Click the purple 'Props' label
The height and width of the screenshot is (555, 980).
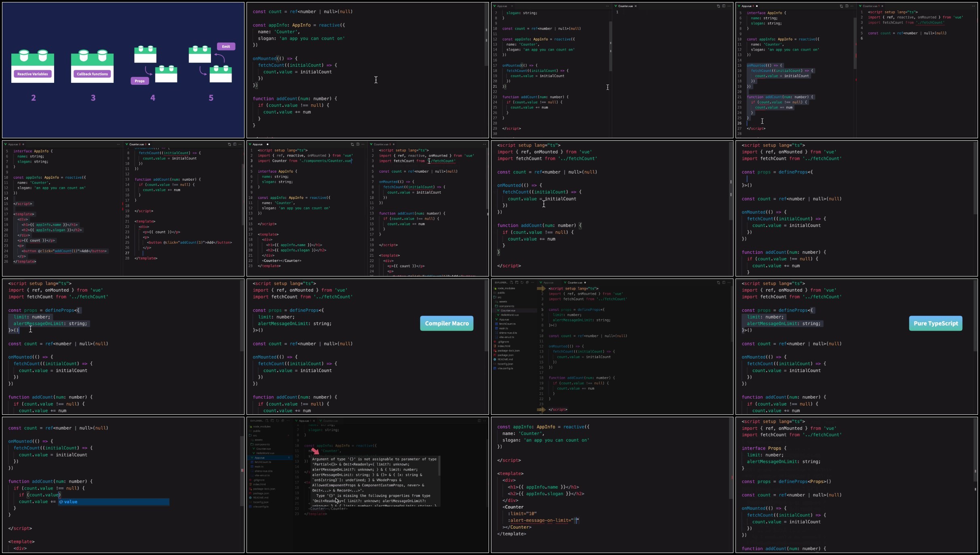[x=140, y=81]
